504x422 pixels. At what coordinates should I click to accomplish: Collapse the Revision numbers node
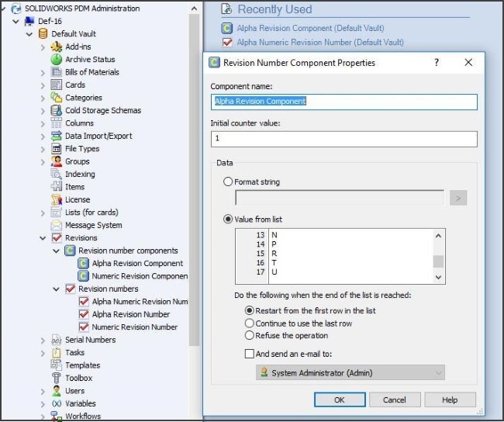pyautogui.click(x=57, y=289)
